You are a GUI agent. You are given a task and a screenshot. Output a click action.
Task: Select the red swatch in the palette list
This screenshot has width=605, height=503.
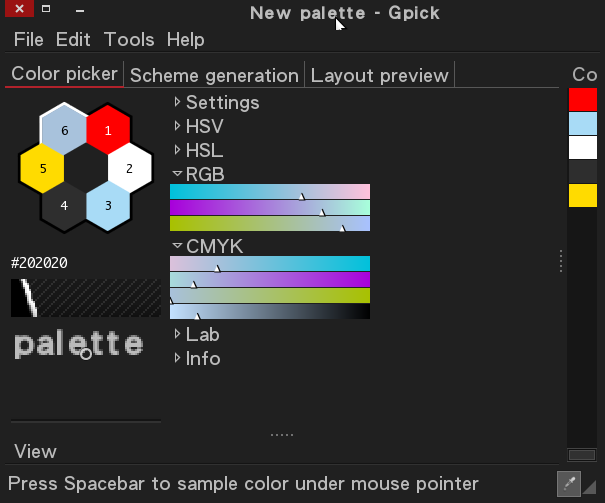click(583, 100)
